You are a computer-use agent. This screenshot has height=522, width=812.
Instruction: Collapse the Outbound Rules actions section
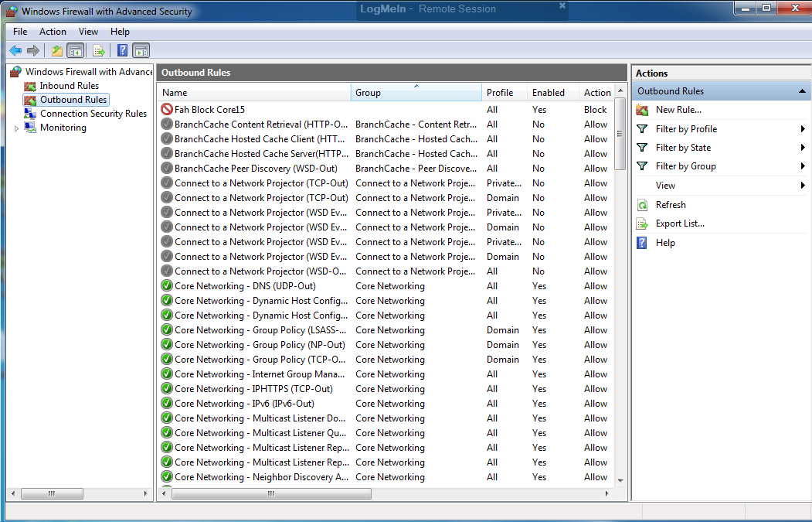[x=802, y=91]
